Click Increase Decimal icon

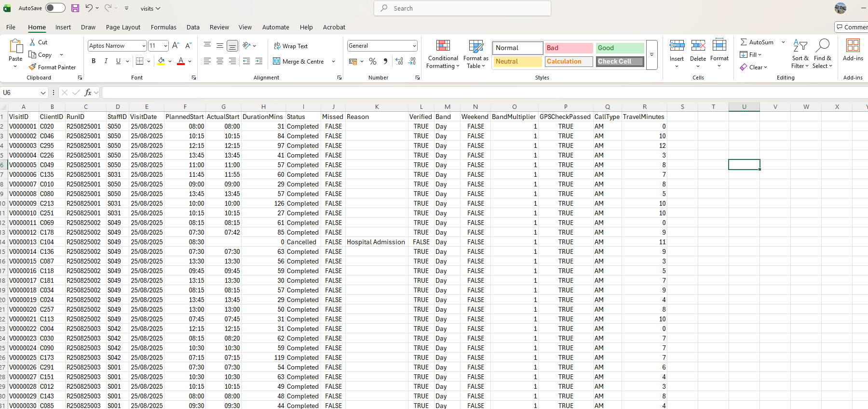click(x=399, y=61)
